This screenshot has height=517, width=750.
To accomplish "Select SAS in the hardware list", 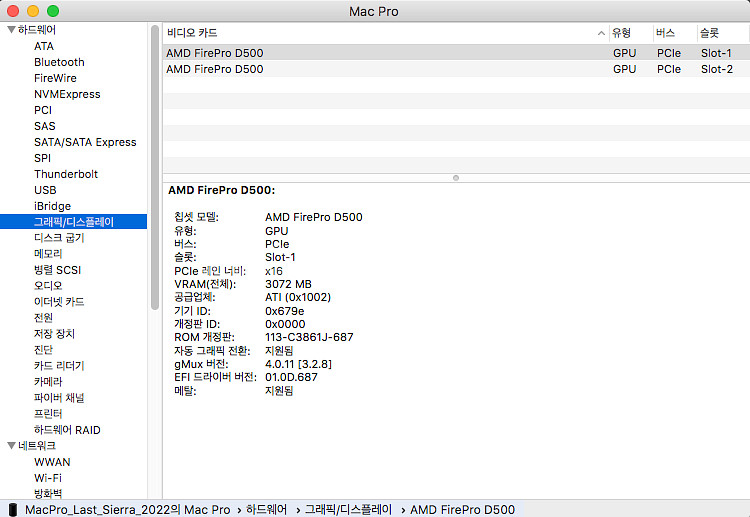I will 45,126.
